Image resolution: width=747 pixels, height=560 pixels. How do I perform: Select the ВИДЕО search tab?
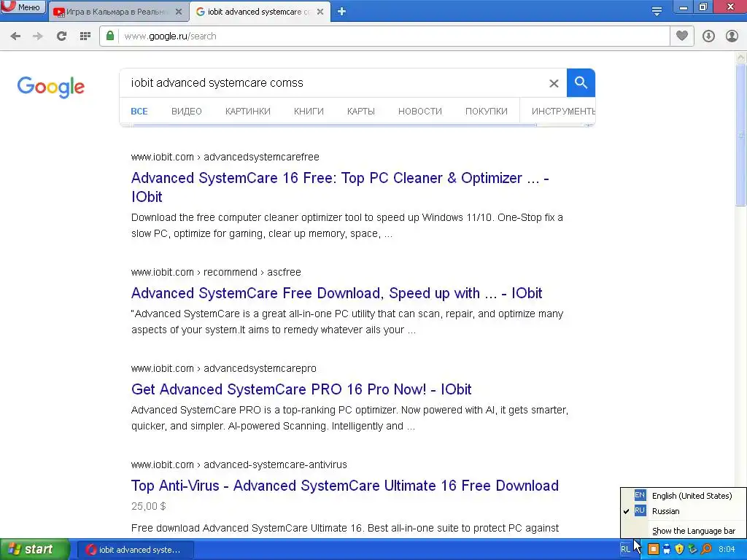(x=187, y=112)
